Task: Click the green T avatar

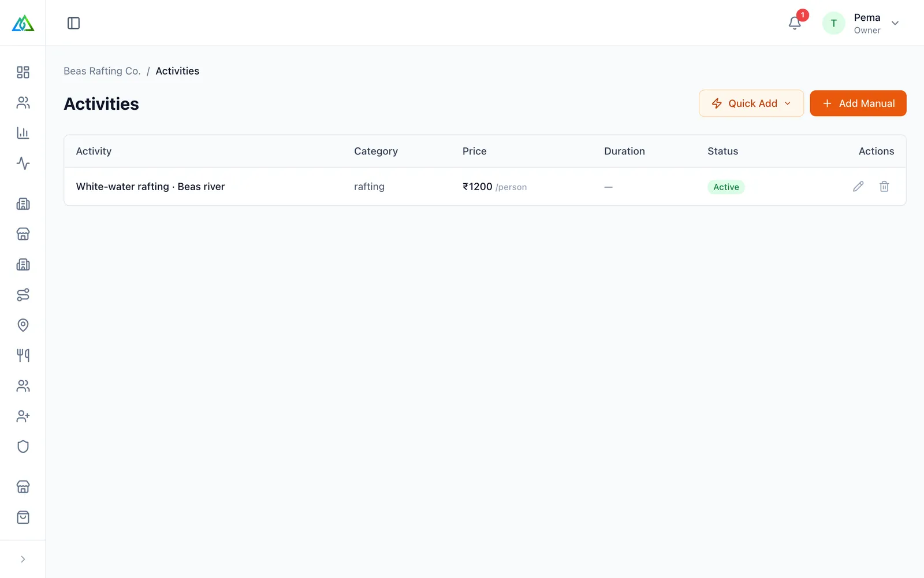Action: (x=833, y=23)
